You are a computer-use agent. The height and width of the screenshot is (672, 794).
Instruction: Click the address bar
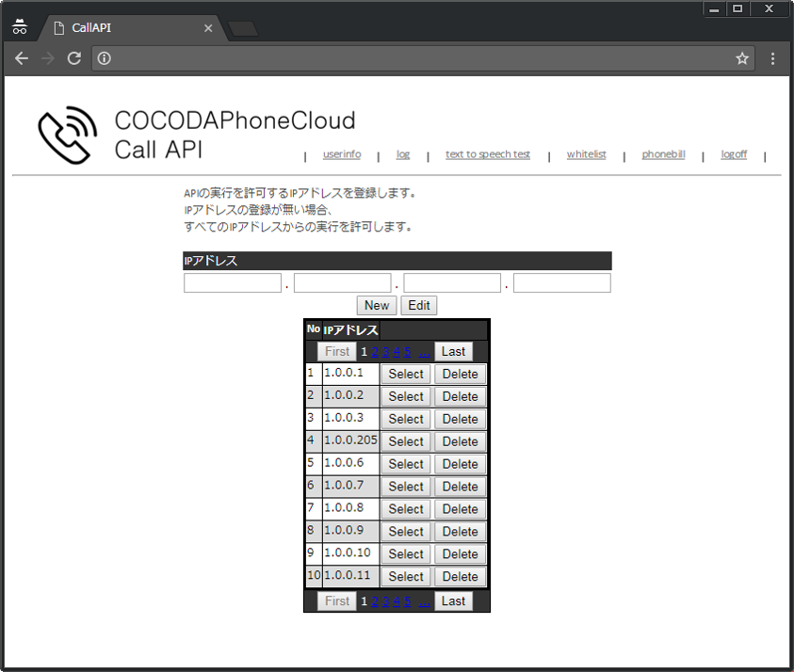point(423,58)
